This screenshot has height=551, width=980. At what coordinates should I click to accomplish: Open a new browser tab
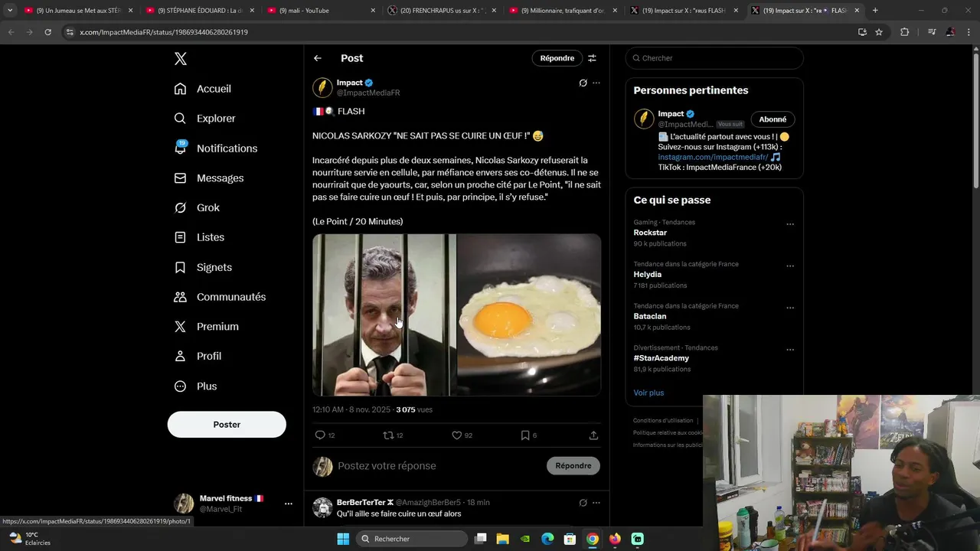(875, 11)
